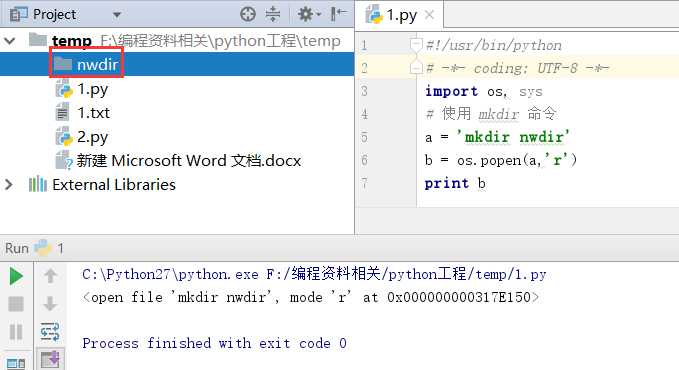Open the F:/编程资料相关/python工程/temp/1.py path link
This screenshot has height=370, width=679.
pos(406,274)
